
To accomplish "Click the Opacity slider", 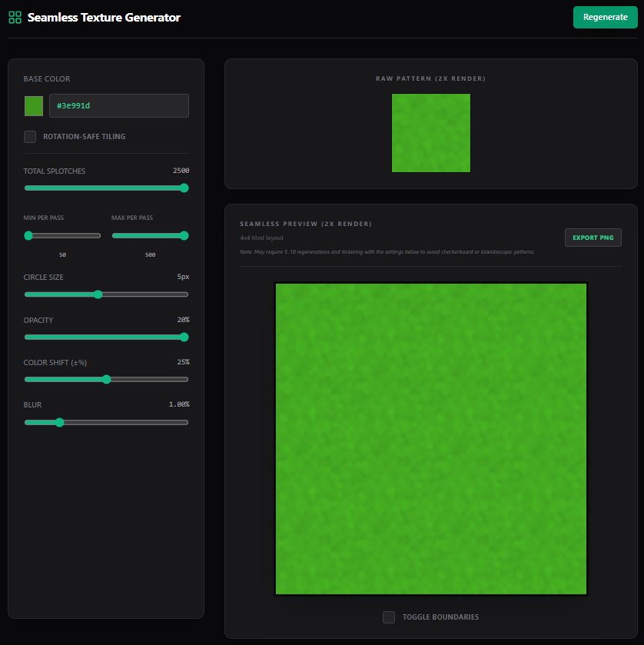I will point(107,337).
